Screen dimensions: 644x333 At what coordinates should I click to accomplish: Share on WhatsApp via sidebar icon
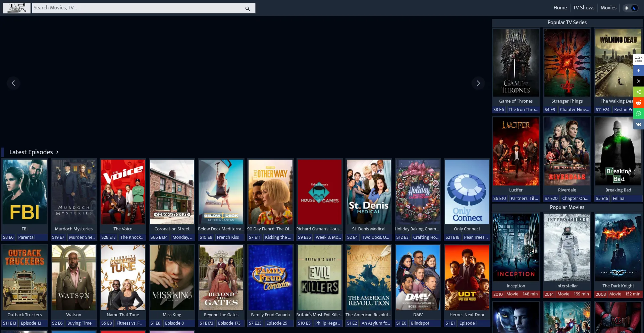[x=639, y=113]
